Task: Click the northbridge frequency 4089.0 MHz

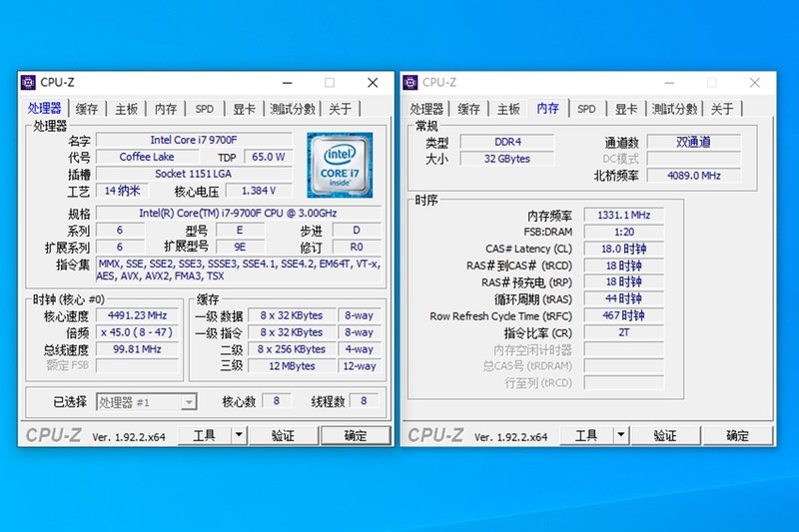Action: click(693, 175)
